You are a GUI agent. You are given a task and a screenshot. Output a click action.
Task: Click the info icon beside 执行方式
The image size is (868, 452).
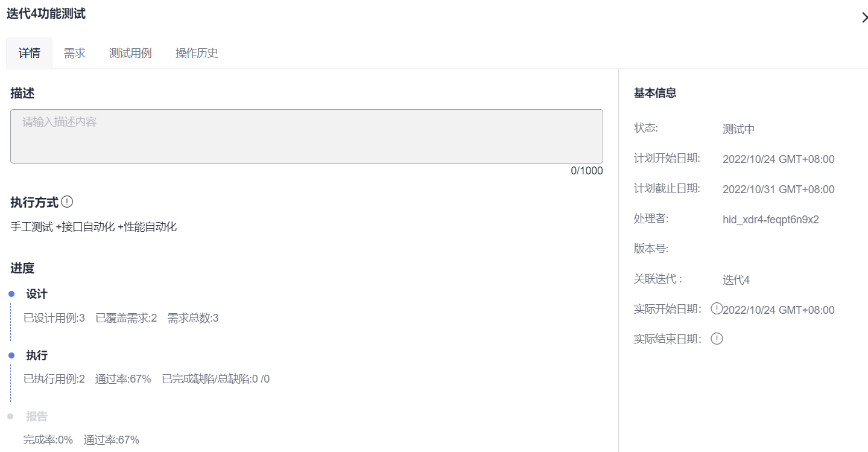pyautogui.click(x=68, y=202)
